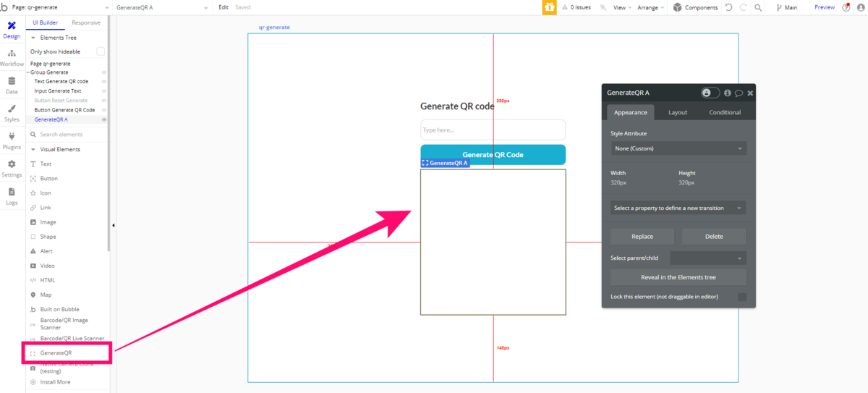This screenshot has height=393, width=868.
Task: Open the Edit menu
Action: (224, 7)
